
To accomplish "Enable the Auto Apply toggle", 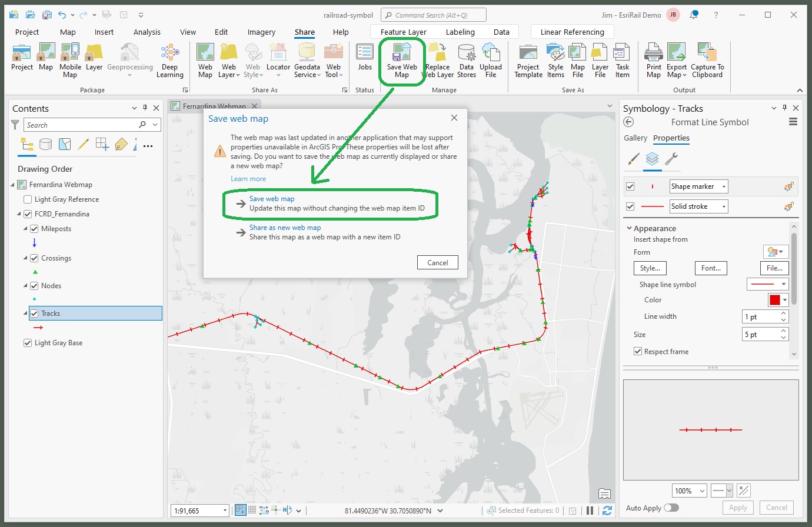I will point(670,508).
